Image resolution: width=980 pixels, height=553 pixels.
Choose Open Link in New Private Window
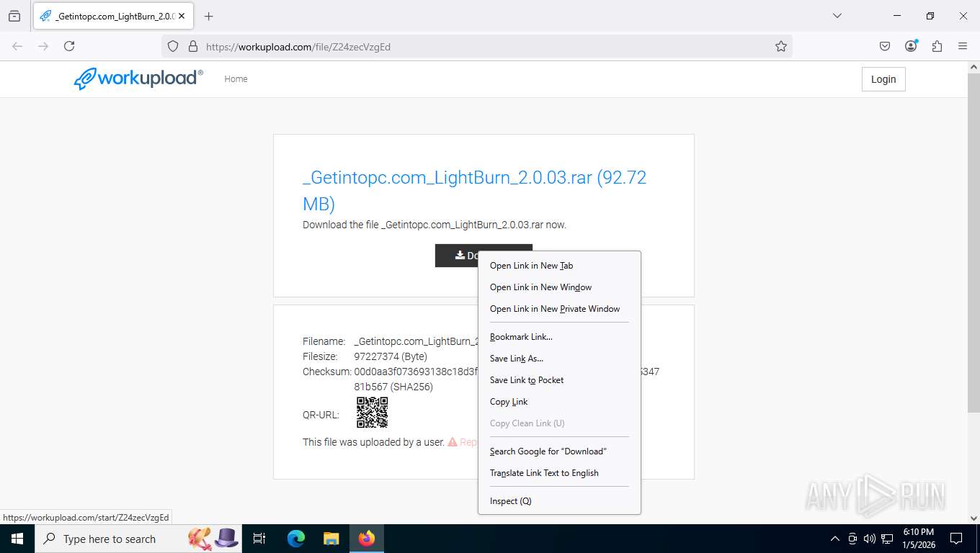559,309
